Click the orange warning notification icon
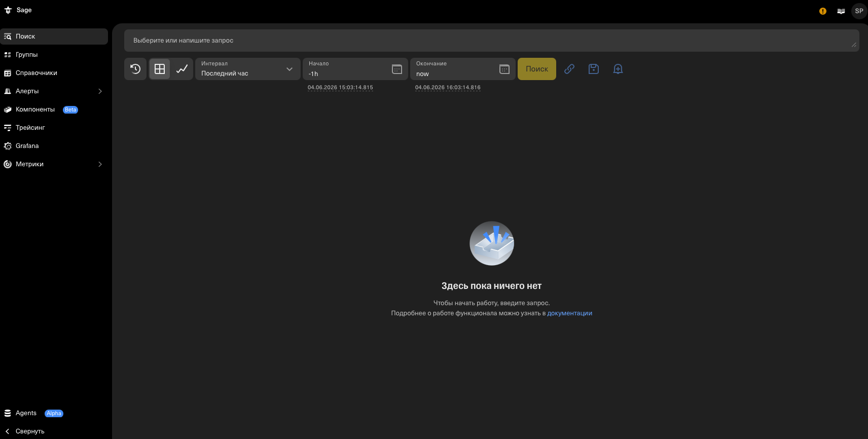Image resolution: width=868 pixels, height=439 pixels. point(823,11)
